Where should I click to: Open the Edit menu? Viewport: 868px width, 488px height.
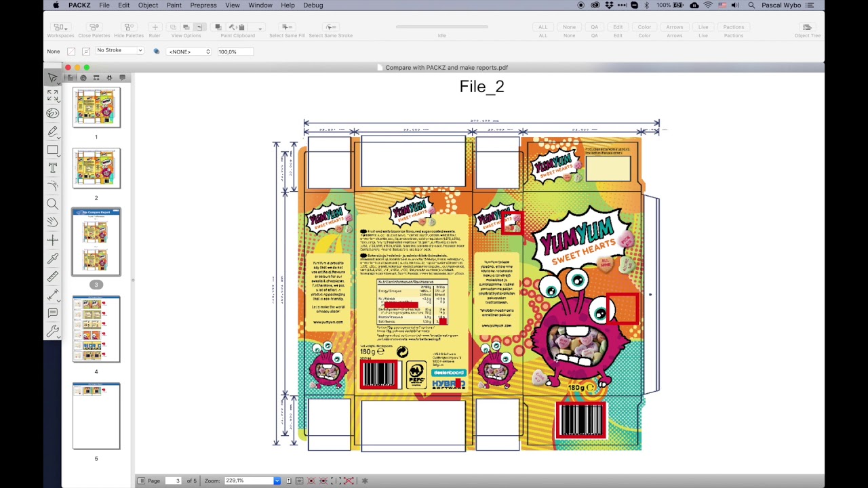(123, 5)
